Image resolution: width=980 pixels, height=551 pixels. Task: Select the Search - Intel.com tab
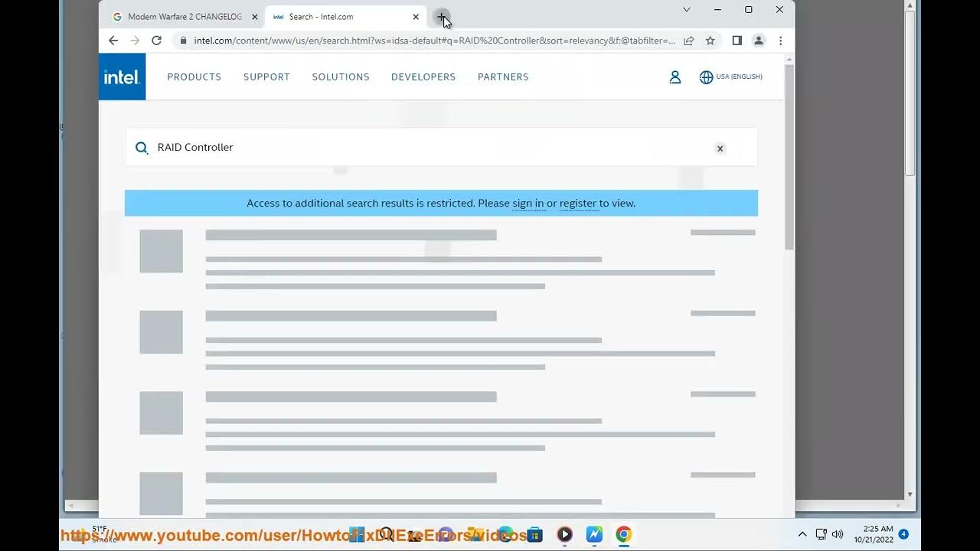[x=345, y=17]
